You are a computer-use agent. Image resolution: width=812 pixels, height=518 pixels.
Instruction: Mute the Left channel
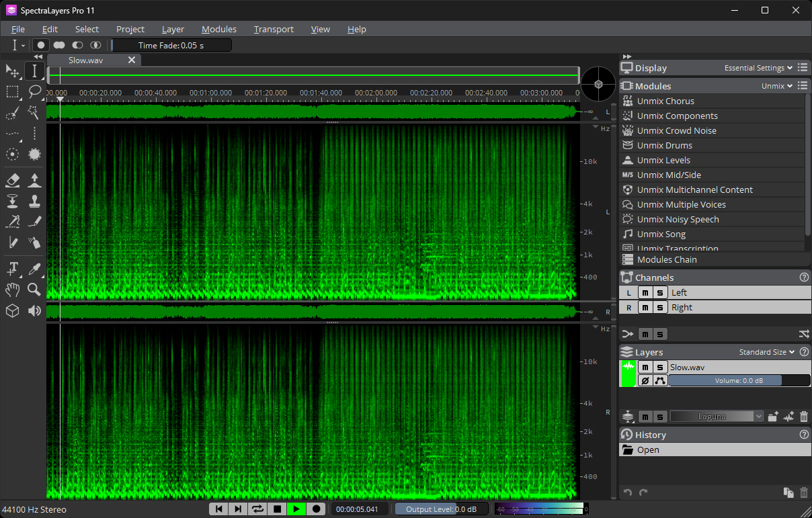(x=645, y=293)
